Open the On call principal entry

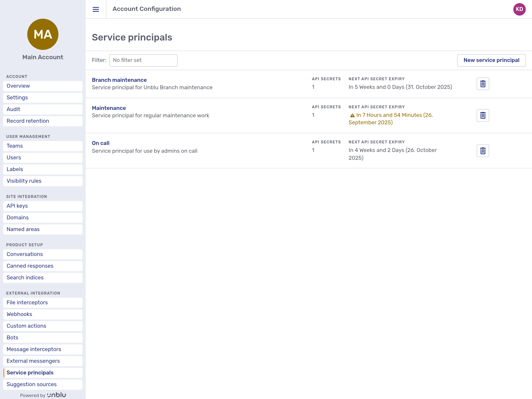[x=100, y=143]
